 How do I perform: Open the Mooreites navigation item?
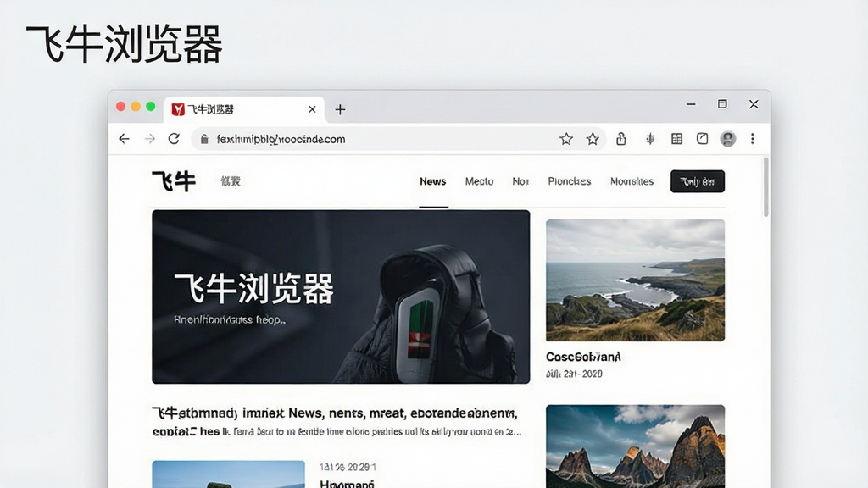(x=632, y=181)
